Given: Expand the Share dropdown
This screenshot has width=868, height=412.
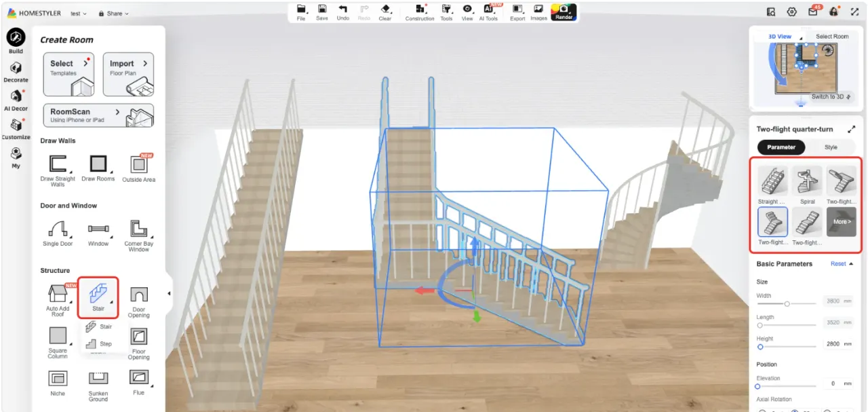Looking at the screenshot, I should [113, 14].
